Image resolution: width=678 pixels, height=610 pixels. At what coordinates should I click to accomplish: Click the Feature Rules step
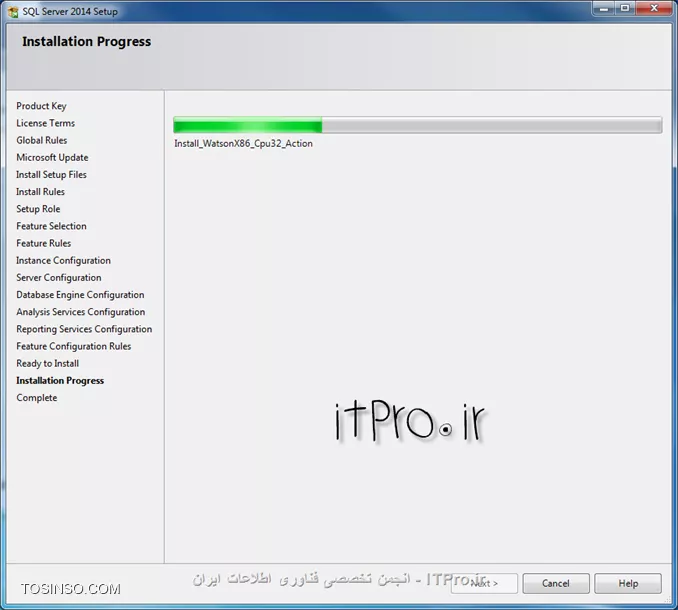44,243
